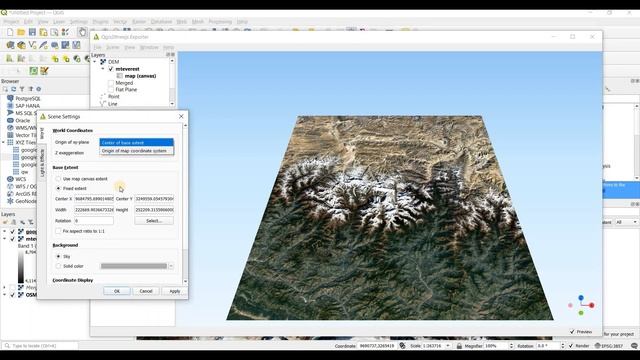Click the Height input field
Screen dimensions: 640x360
pyautogui.click(x=154, y=210)
